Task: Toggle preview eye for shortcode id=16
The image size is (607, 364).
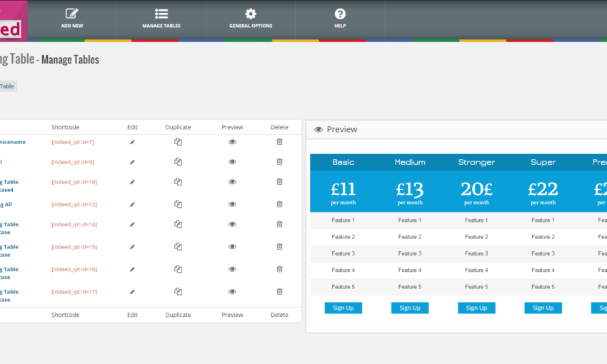Action: (x=232, y=270)
